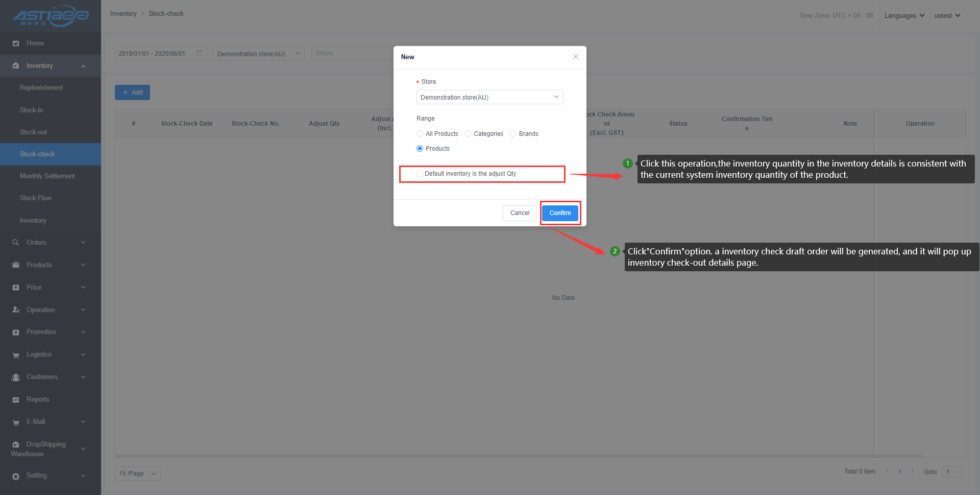Click the Reports chart icon

click(16, 400)
